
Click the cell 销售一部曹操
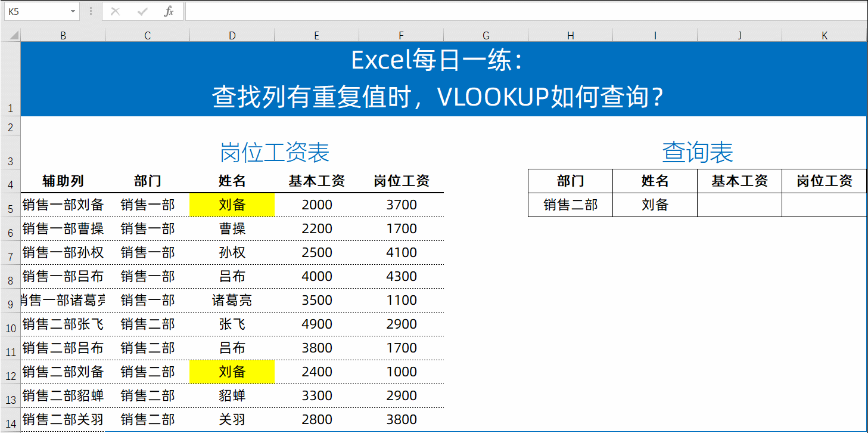tap(63, 229)
